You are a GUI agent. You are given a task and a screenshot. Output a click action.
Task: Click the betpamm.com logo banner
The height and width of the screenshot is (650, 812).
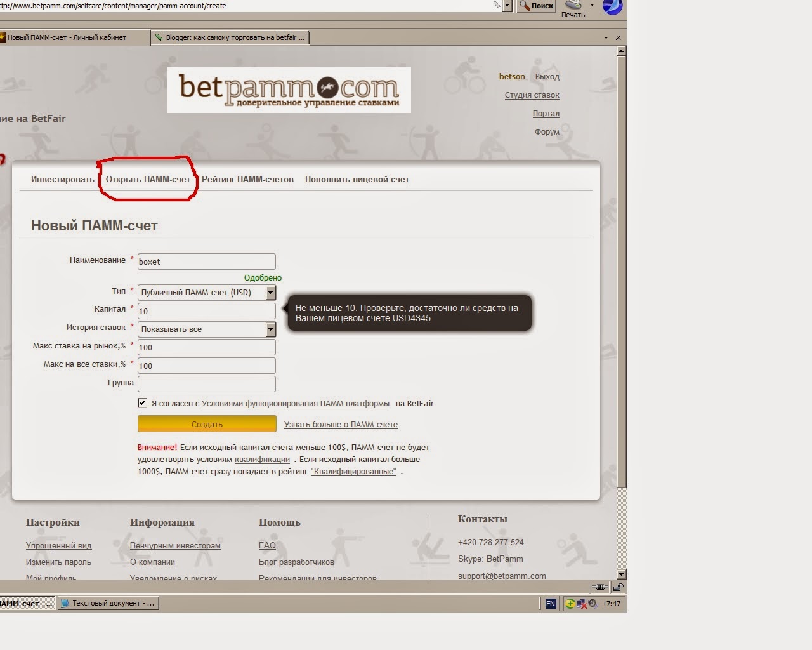coord(289,90)
